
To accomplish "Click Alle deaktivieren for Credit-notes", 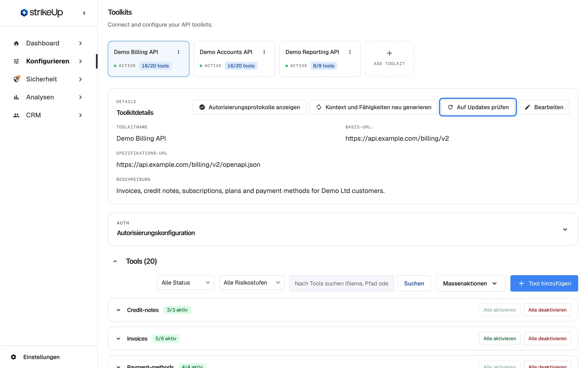I will [547, 310].
